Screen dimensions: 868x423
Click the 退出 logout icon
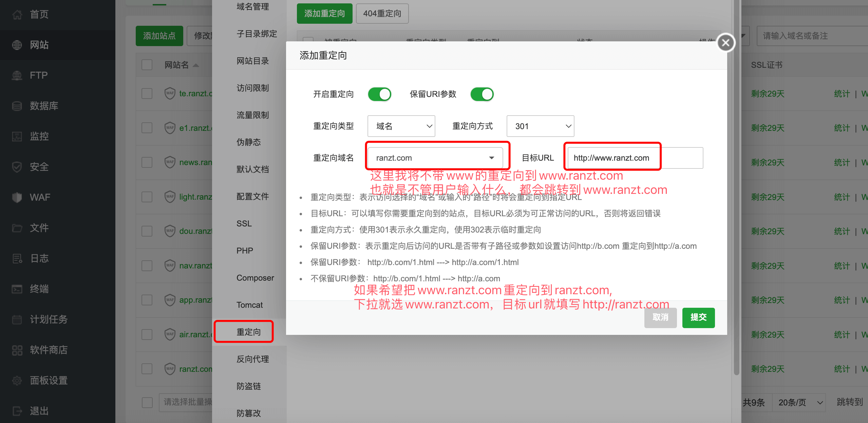[17, 411]
